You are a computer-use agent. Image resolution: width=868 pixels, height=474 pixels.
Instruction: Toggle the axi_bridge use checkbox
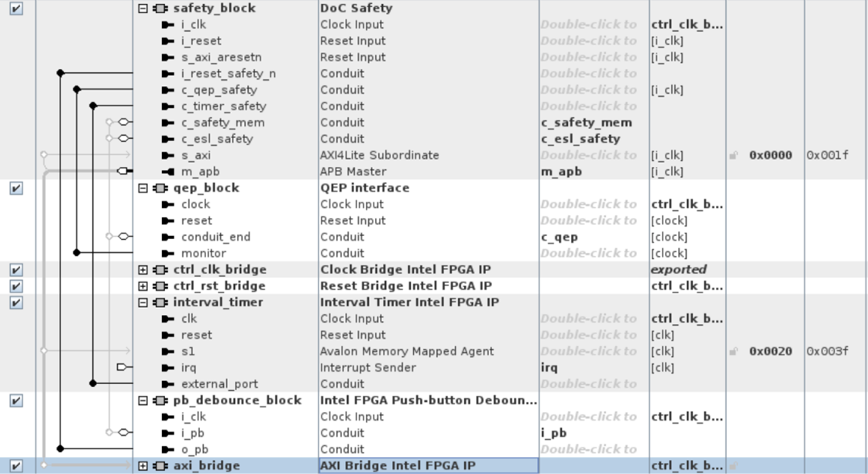[x=16, y=465]
